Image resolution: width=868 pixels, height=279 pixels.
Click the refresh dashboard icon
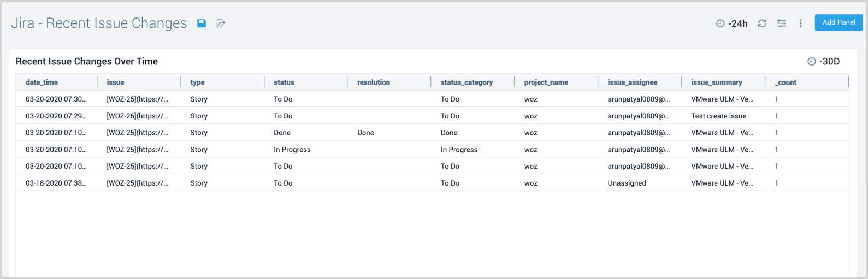[x=762, y=23]
